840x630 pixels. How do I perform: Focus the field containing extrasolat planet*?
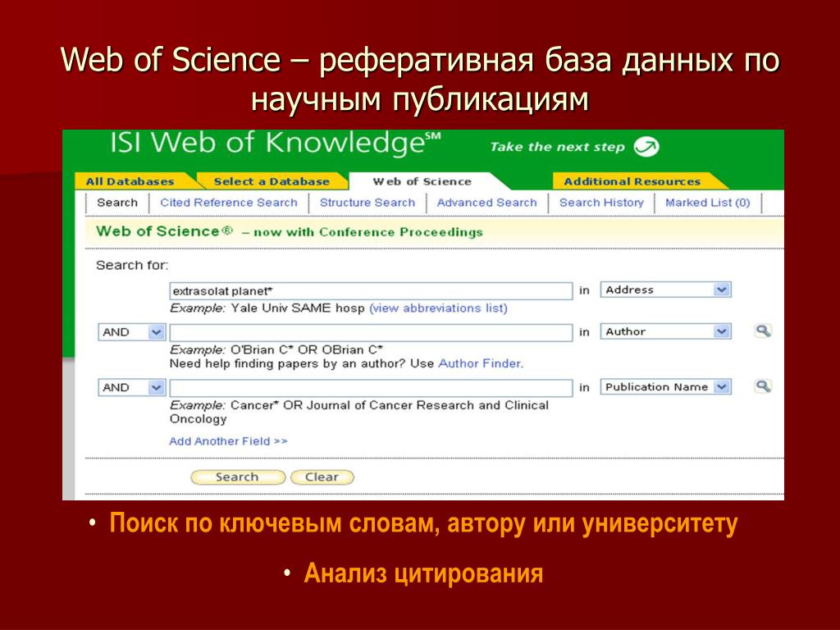pyautogui.click(x=371, y=291)
